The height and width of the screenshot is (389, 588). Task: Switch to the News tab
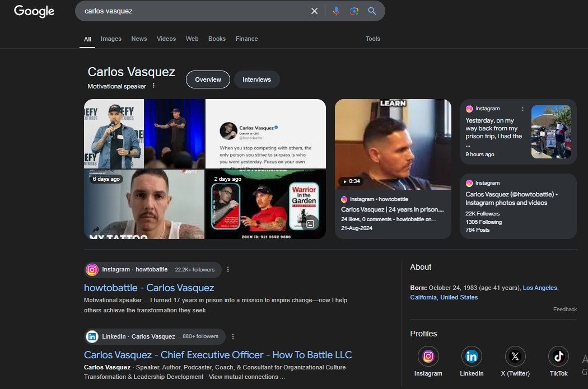click(x=139, y=39)
